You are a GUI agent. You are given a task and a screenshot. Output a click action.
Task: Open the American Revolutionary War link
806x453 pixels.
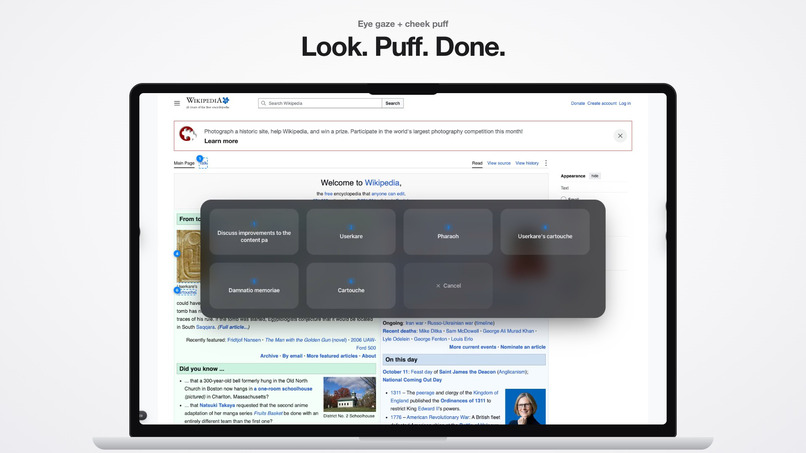[x=437, y=417]
